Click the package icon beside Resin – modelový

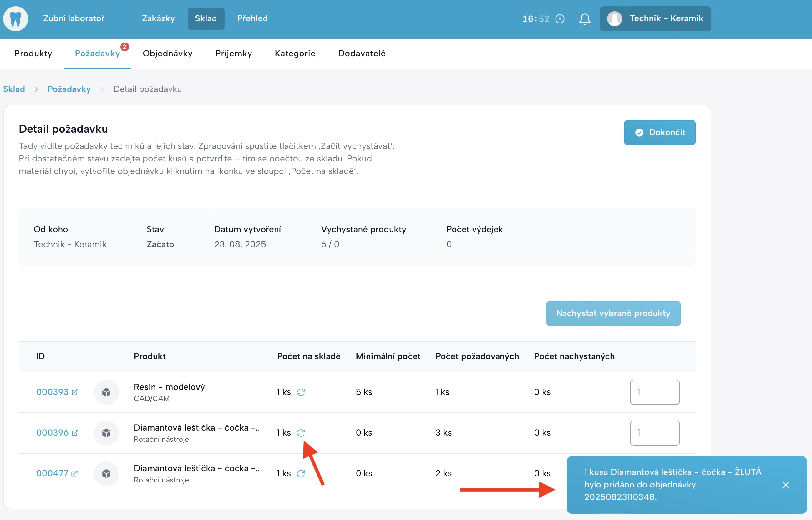[106, 392]
